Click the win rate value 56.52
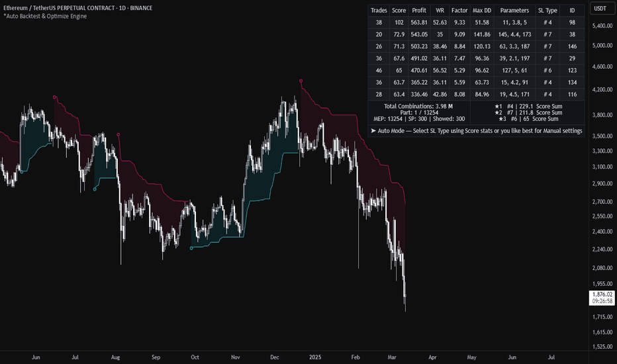 click(440, 70)
